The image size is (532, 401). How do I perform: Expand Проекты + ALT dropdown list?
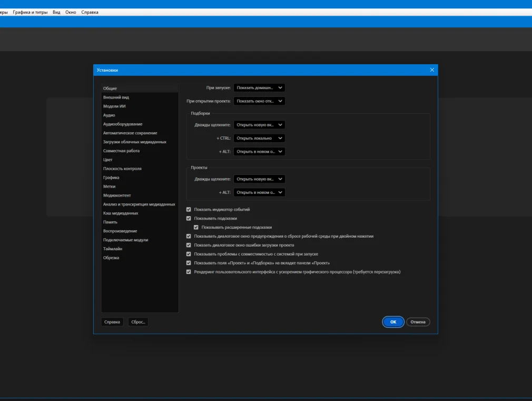(259, 192)
